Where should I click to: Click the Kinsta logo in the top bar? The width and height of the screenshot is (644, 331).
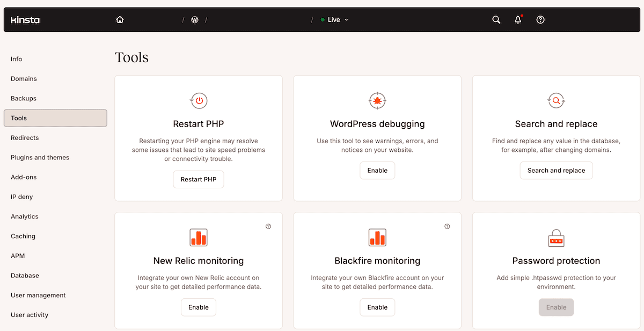(x=24, y=19)
